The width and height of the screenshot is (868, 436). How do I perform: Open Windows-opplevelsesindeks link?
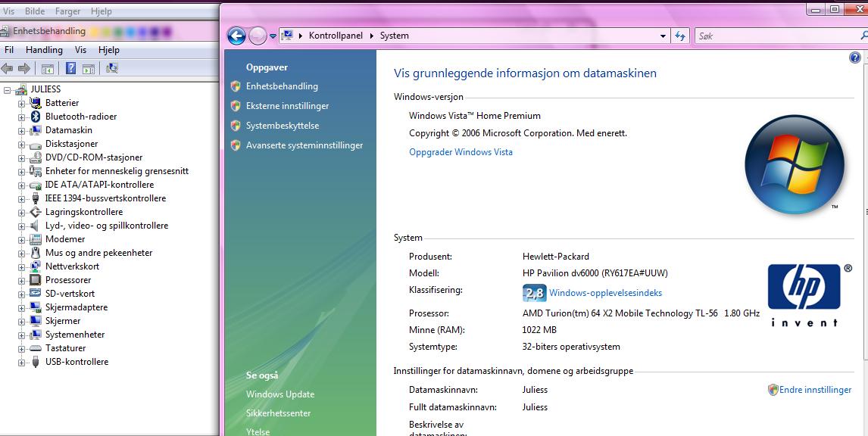606,293
